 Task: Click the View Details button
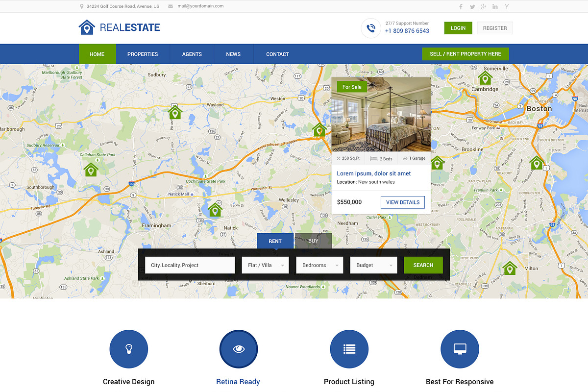point(403,202)
